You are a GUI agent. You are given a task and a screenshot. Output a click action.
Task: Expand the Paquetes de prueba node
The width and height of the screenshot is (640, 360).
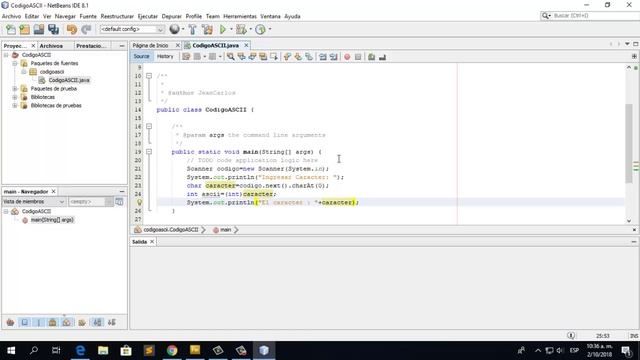coord(15,89)
